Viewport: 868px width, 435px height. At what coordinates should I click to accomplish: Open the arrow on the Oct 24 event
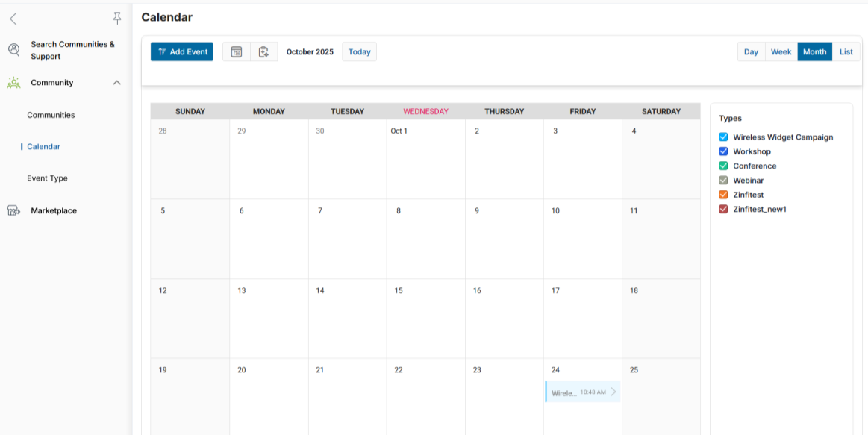[613, 392]
